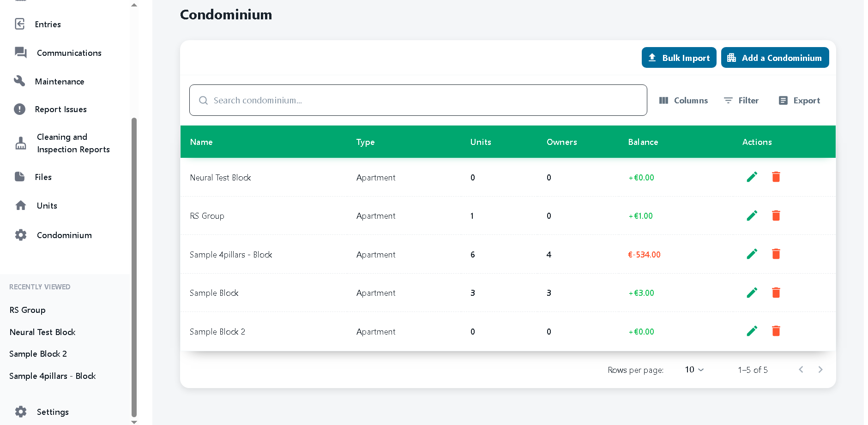The width and height of the screenshot is (868, 425).
Task: Open the Filter options
Action: (741, 100)
